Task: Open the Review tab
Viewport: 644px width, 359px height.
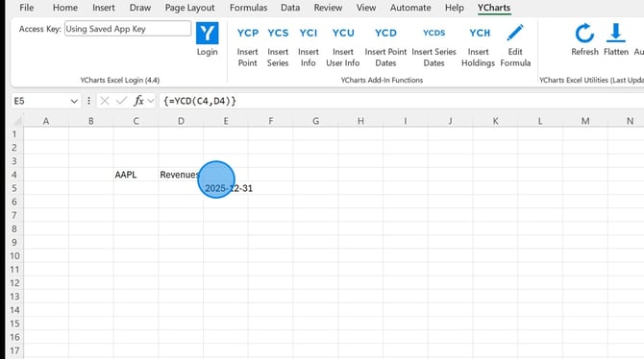Action: coord(328,8)
